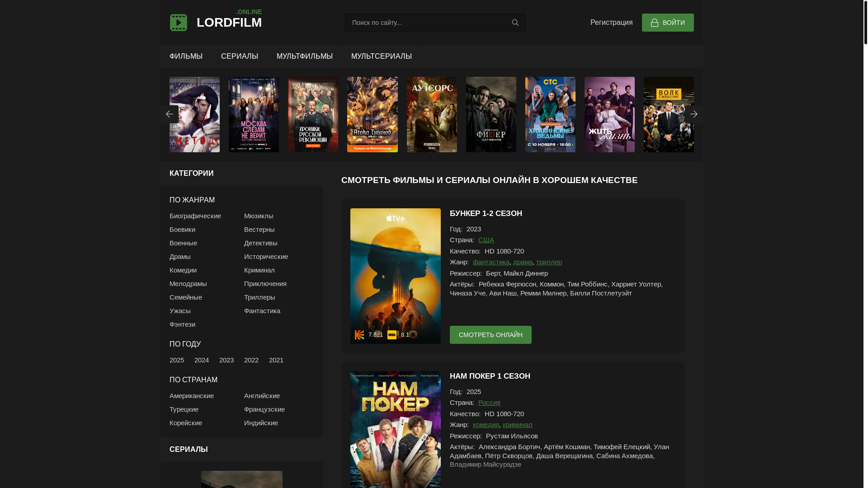
Task: Select the Детективы genre
Action: tap(261, 243)
